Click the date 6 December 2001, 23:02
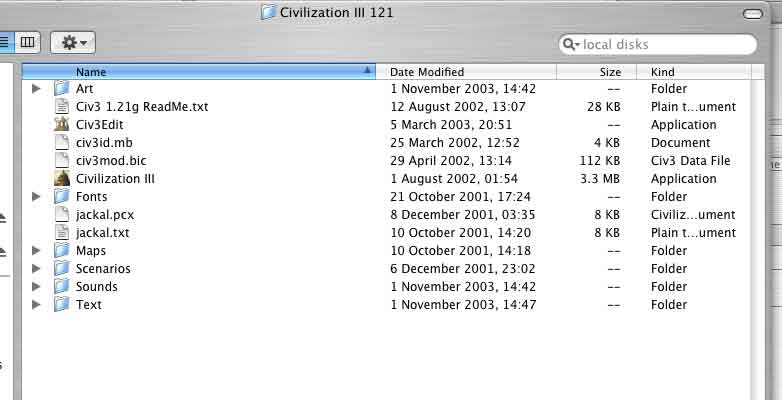The width and height of the screenshot is (782, 400). click(463, 268)
